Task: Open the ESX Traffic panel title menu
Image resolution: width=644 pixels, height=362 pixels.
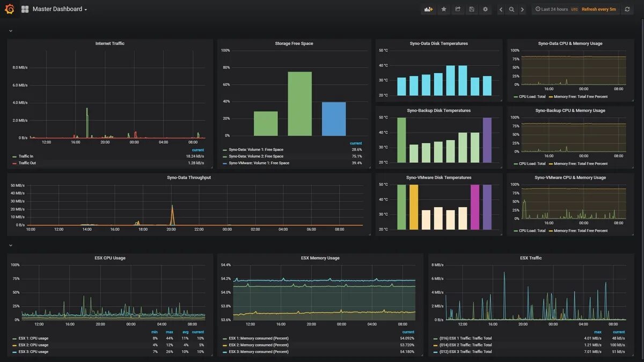Action: (x=531, y=258)
